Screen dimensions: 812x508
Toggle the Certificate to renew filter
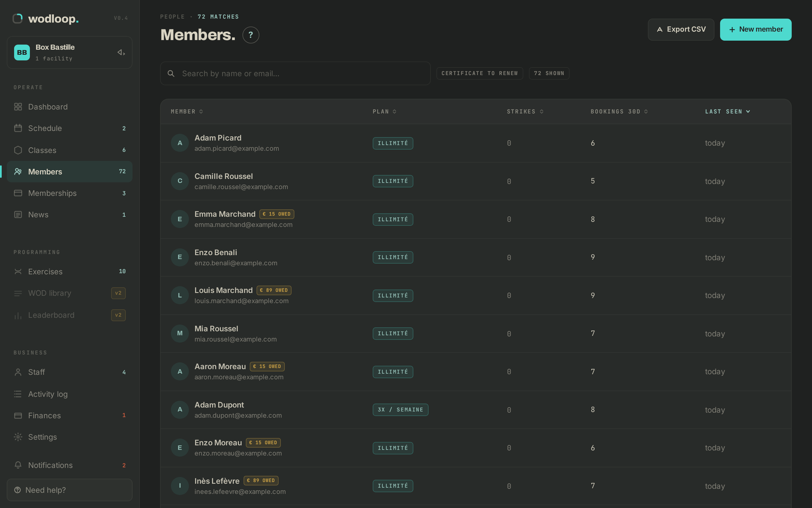click(x=480, y=73)
